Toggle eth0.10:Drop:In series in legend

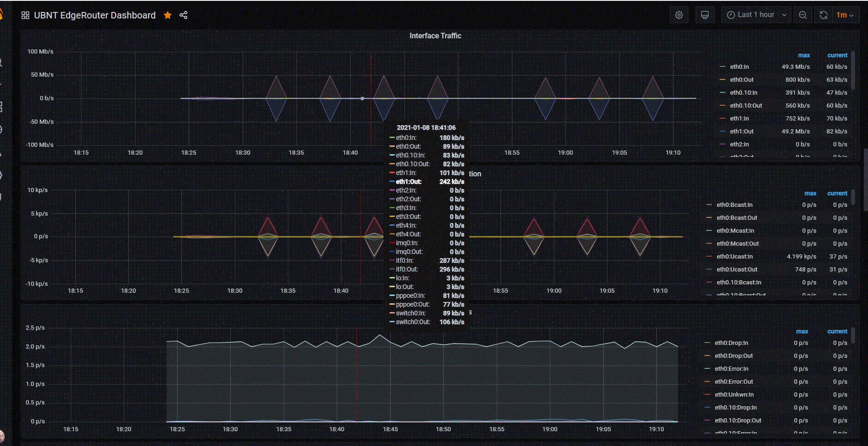coord(735,407)
